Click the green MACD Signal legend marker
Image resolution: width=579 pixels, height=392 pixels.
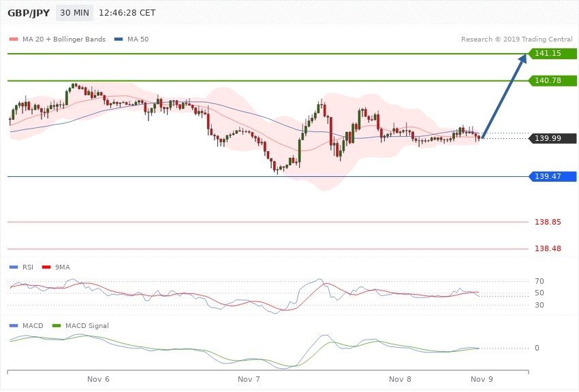click(56, 325)
